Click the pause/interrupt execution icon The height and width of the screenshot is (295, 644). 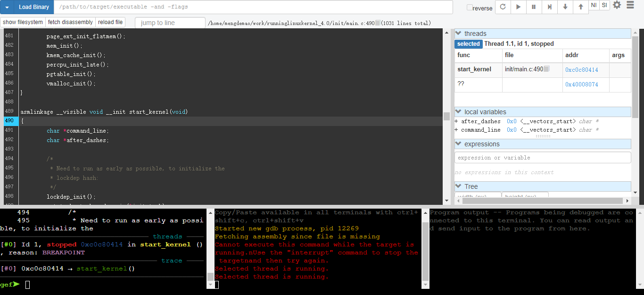[x=534, y=7]
